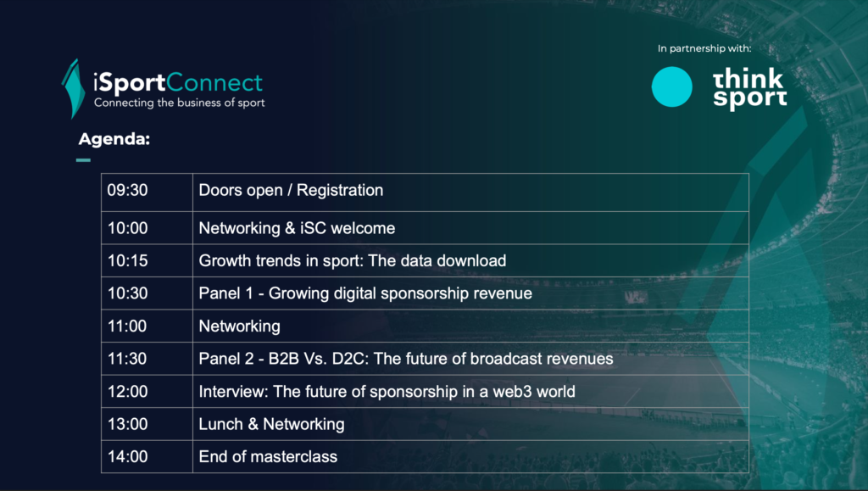
Task: Click the iSportConnect wordmark
Action: (x=178, y=82)
